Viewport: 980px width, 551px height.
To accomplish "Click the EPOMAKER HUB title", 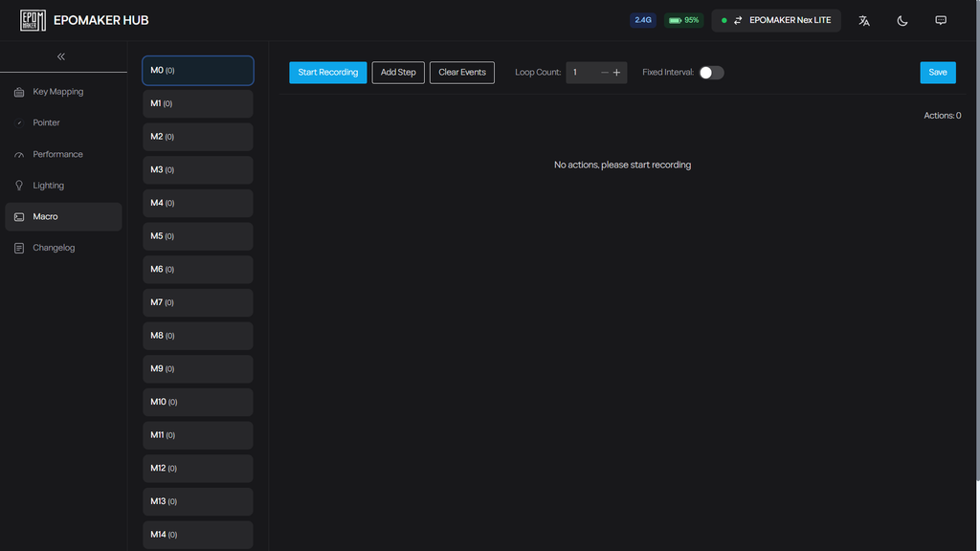I will pos(101,21).
